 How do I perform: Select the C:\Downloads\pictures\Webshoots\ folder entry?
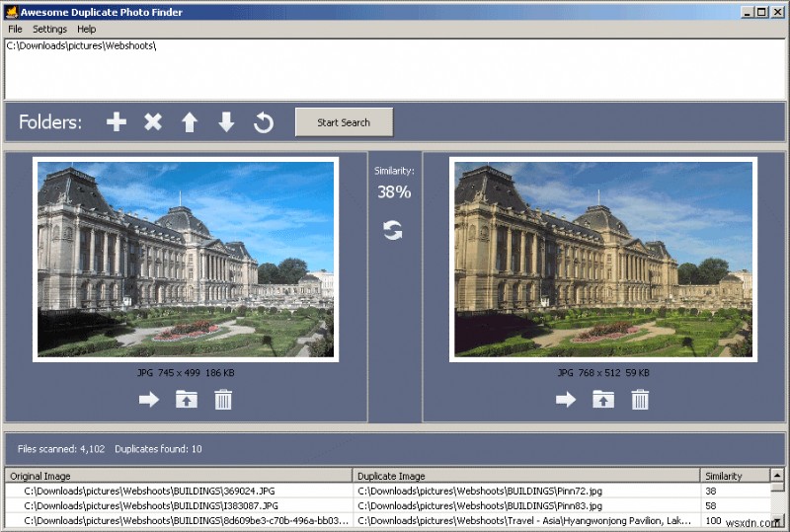coord(81,45)
